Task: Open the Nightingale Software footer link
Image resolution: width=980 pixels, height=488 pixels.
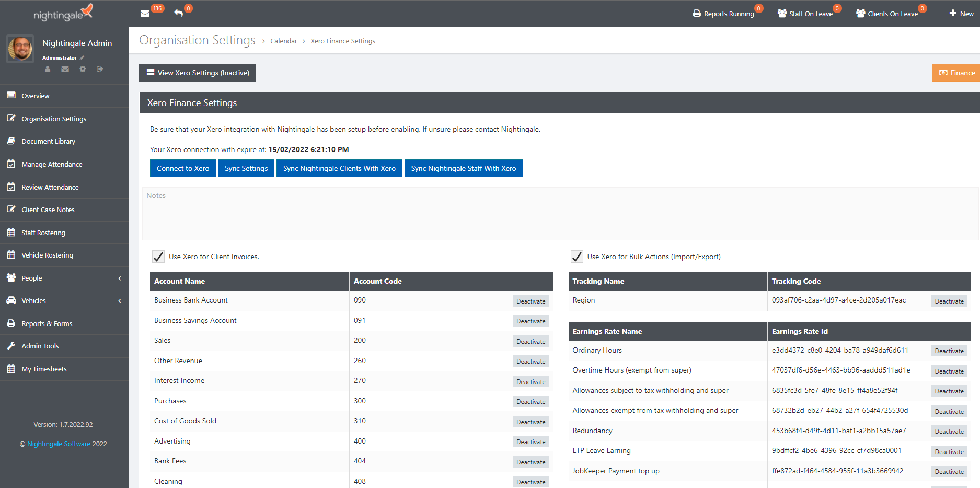Action: click(x=59, y=444)
